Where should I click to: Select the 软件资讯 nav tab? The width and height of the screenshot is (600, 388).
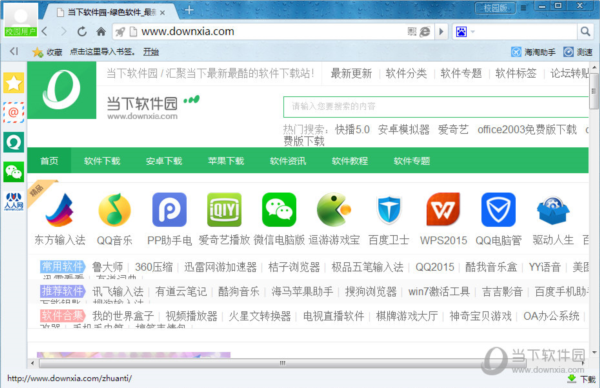tap(288, 161)
